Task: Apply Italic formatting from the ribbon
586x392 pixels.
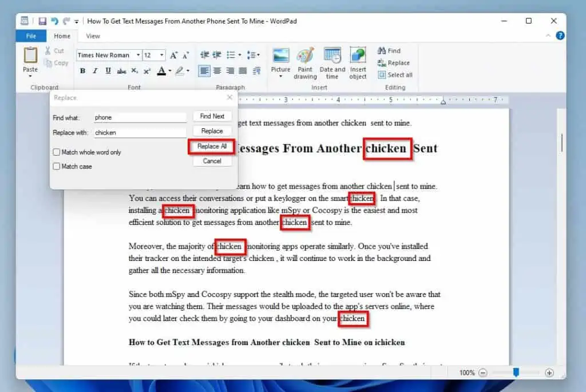Action: point(95,71)
